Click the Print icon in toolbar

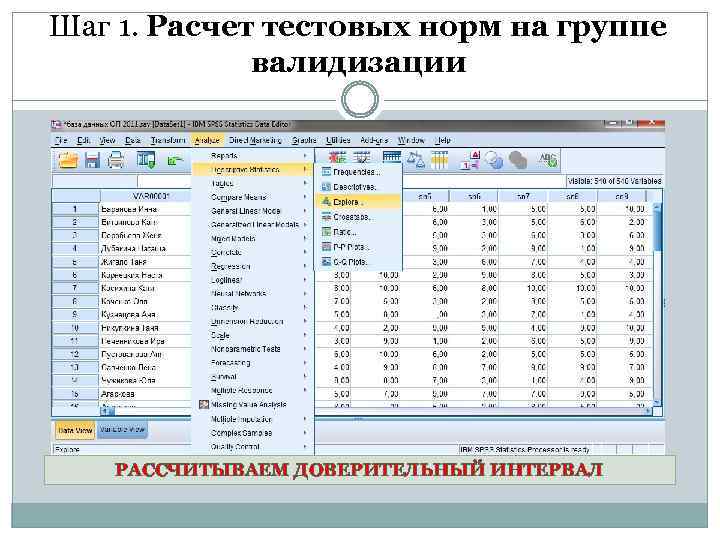coord(115,160)
